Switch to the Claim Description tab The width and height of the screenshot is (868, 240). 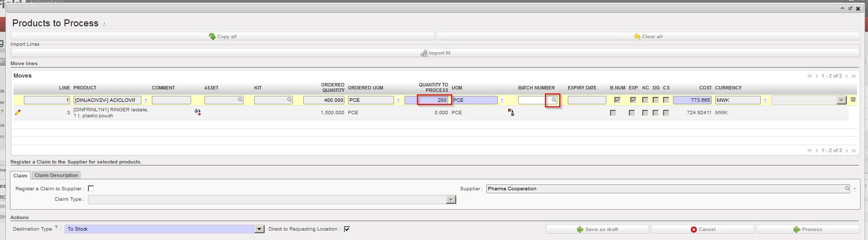[56, 175]
